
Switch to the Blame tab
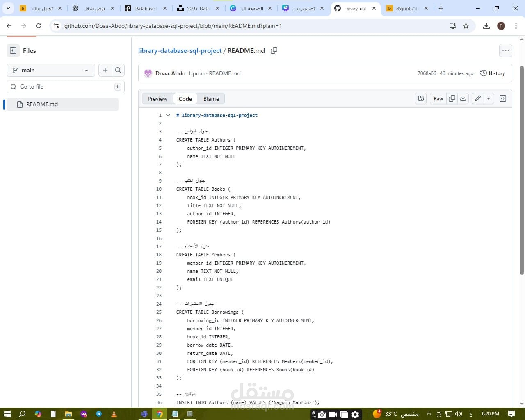211,99
